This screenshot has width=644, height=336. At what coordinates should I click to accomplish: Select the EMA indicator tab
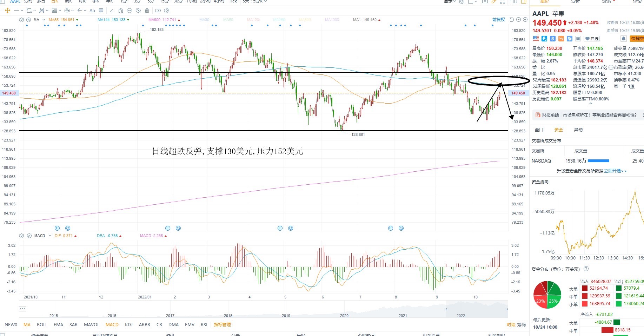click(x=59, y=325)
